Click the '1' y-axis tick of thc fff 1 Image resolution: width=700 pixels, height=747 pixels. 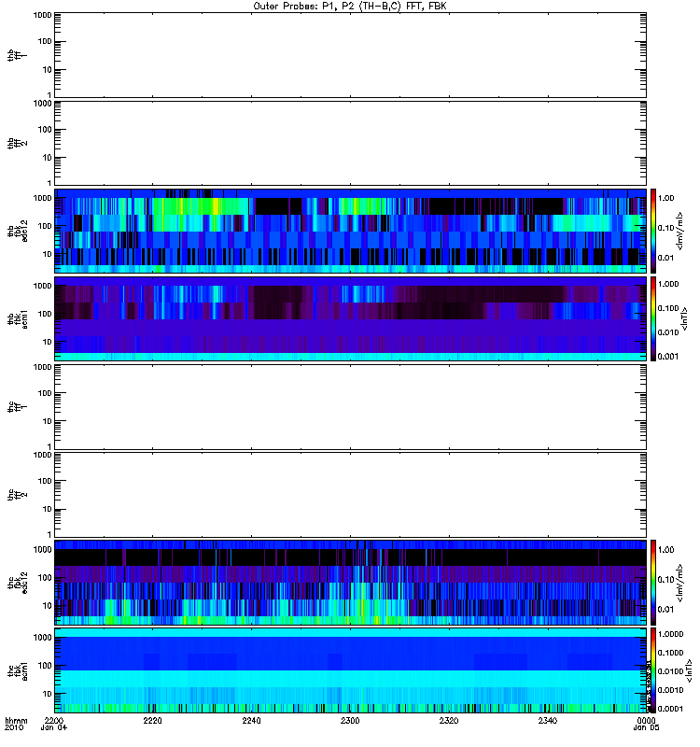49,446
